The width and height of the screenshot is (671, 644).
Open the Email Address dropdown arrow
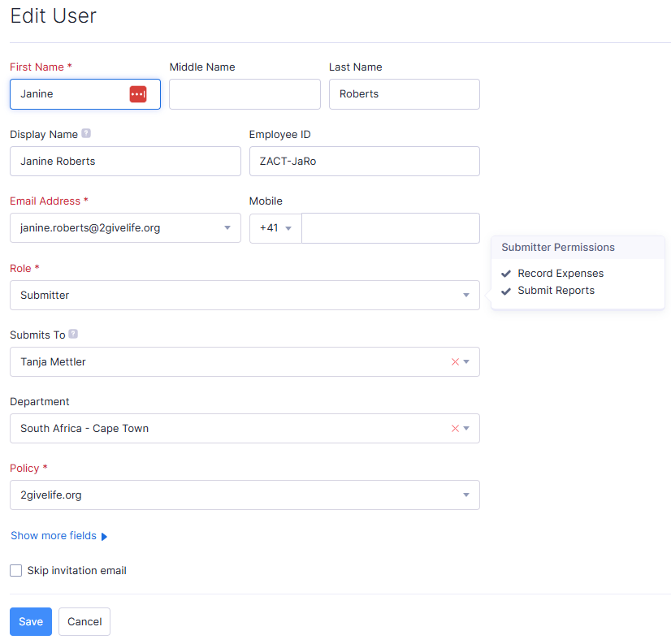pos(227,228)
